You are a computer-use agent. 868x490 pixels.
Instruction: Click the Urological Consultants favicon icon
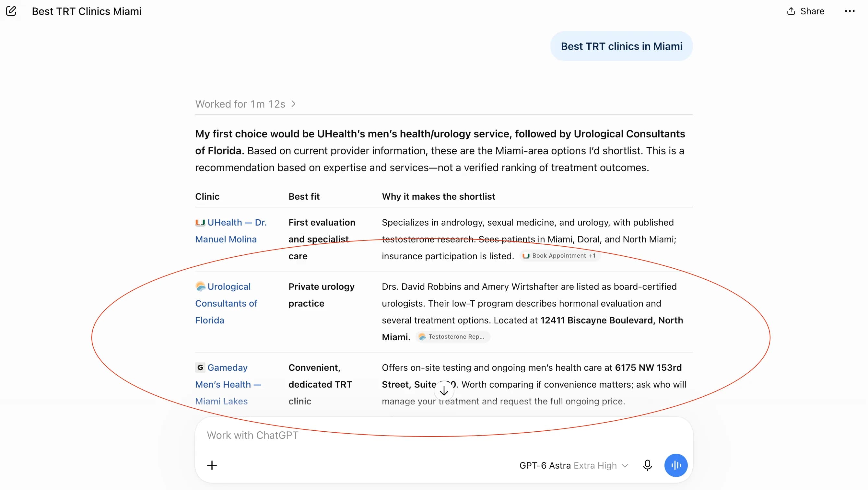point(200,286)
